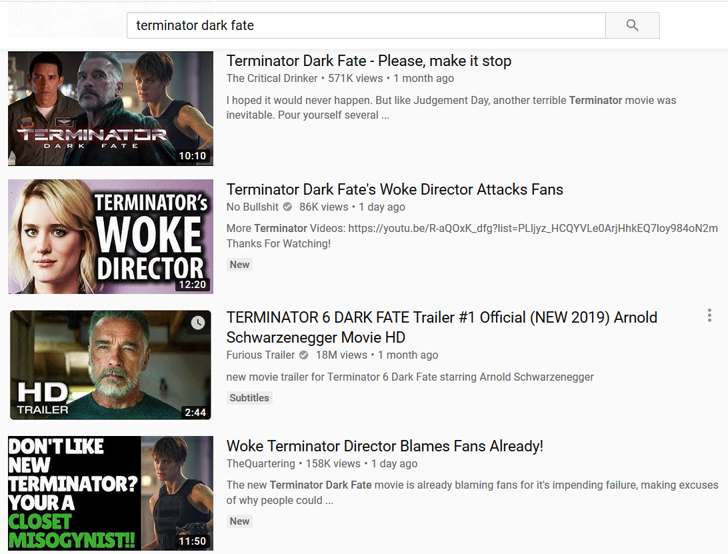Click '18M views' text on the trailer result
Viewport: 728px width, 554px height.
pos(341,355)
